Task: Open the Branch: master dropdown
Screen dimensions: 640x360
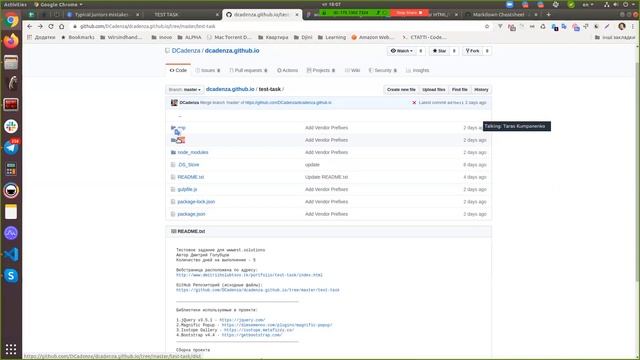Action: pyautogui.click(x=184, y=89)
